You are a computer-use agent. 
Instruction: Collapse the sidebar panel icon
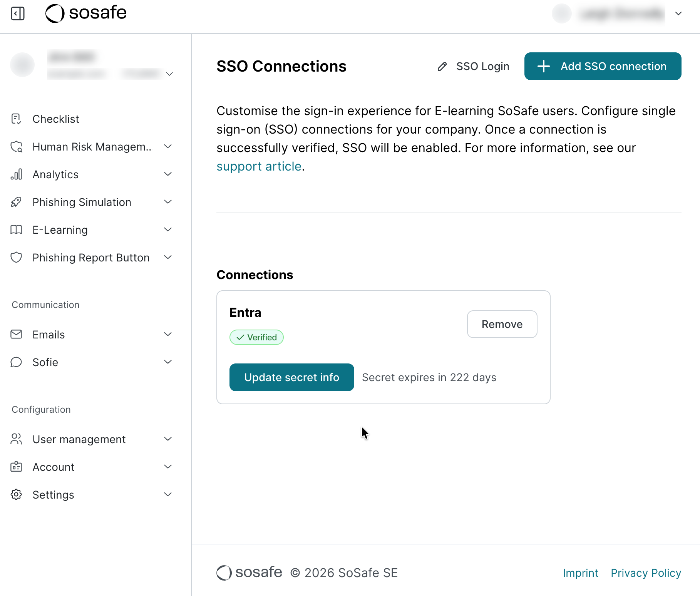pos(18,13)
